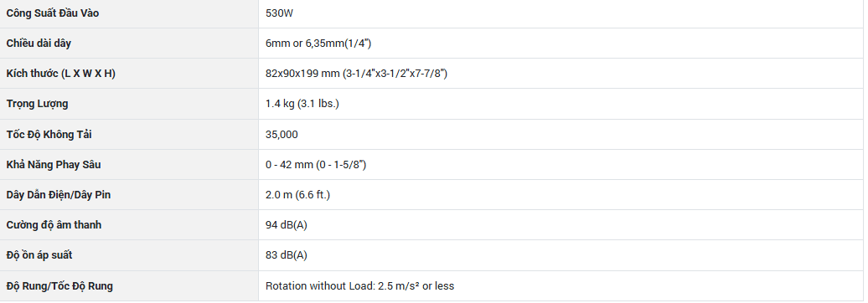Select the 530W power value
Viewport: 868px width, 303px height.
(279, 13)
